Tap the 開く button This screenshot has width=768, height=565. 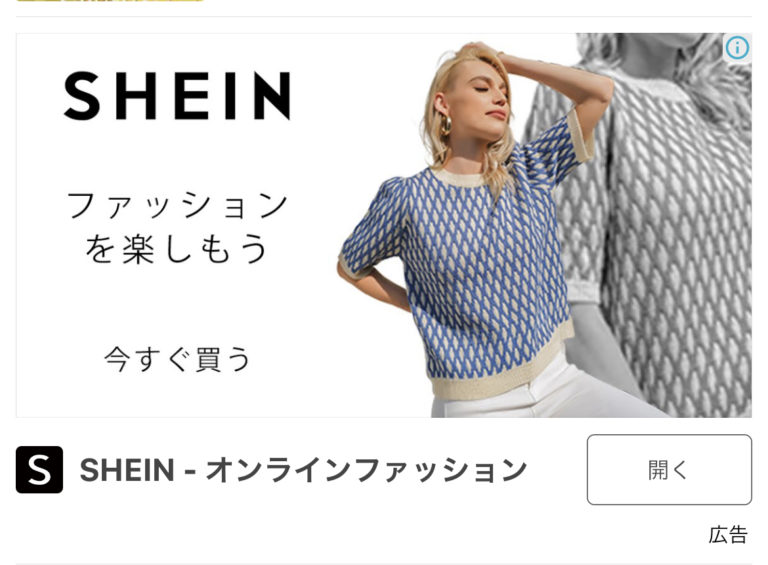coord(669,470)
